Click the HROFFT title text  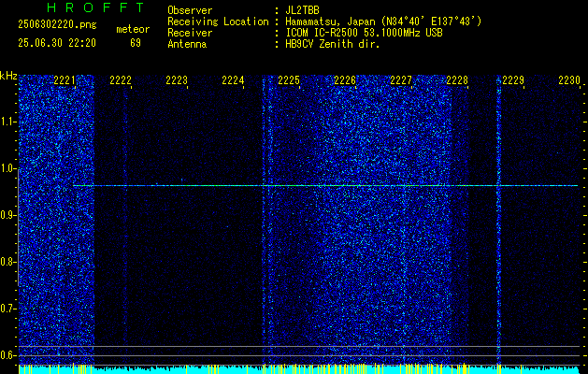[95, 7]
